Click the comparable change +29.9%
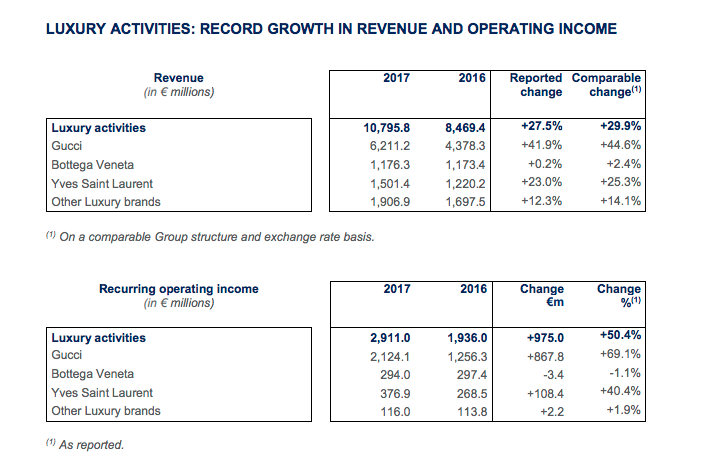This screenshot has width=710, height=472. click(620, 126)
